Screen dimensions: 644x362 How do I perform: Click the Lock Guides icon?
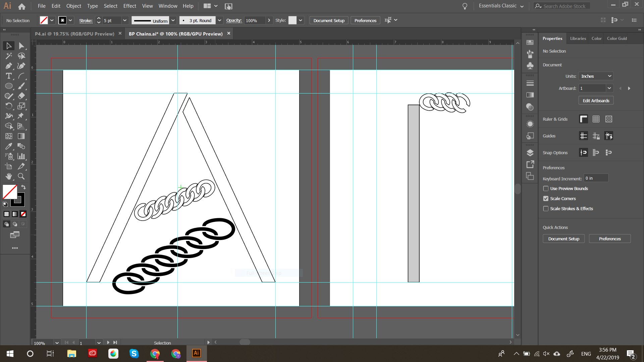[596, 136]
